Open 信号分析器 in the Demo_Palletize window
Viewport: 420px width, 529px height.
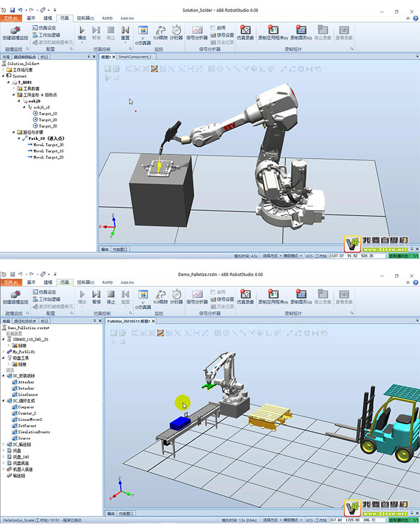[x=197, y=297]
